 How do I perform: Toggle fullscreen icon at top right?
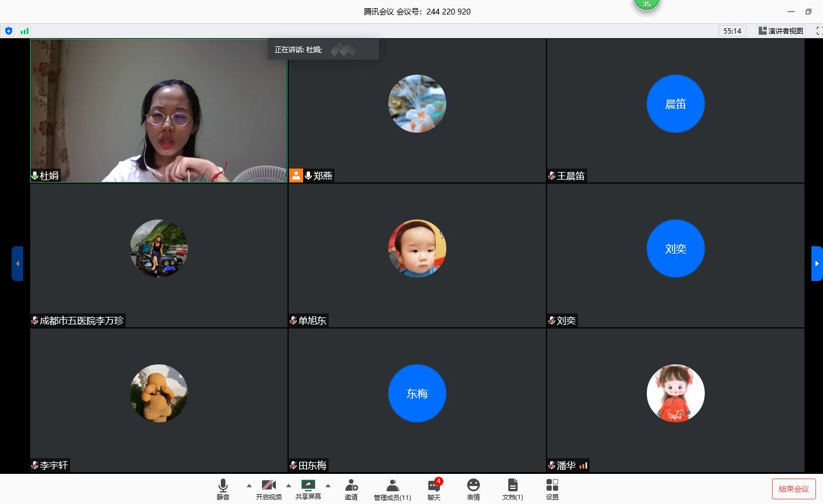click(819, 31)
